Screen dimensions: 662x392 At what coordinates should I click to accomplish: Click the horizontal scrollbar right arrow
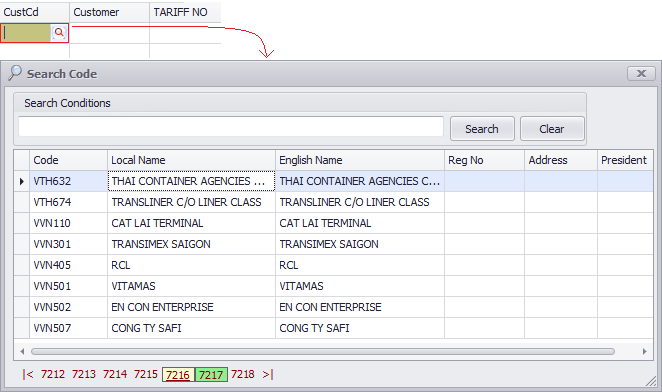pyautogui.click(x=645, y=351)
